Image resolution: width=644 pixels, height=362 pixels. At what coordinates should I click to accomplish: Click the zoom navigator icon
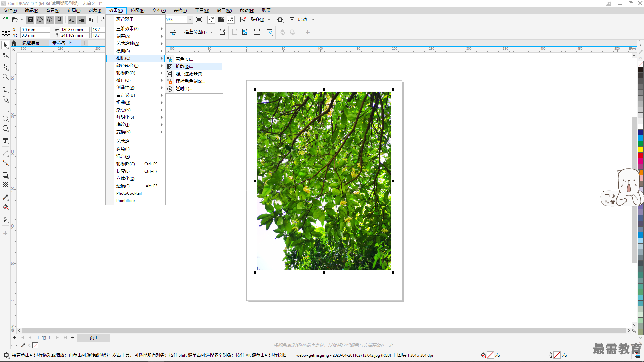pos(634,330)
